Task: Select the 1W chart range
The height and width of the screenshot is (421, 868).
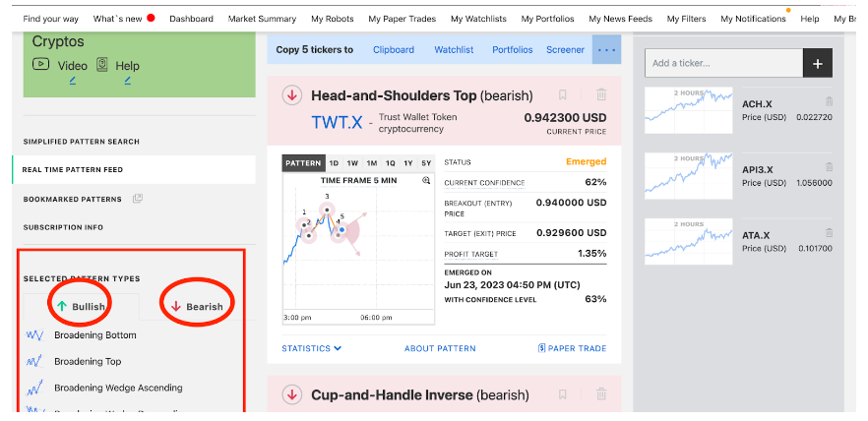Action: pyautogui.click(x=352, y=163)
